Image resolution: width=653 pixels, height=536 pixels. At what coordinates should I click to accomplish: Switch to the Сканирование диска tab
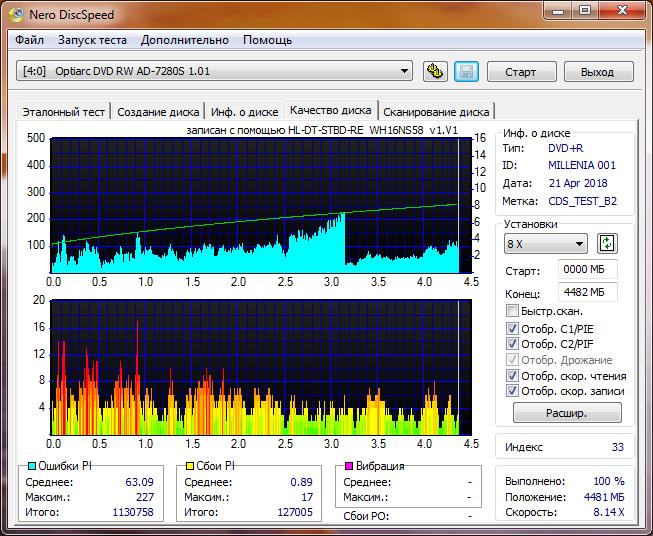click(x=436, y=112)
